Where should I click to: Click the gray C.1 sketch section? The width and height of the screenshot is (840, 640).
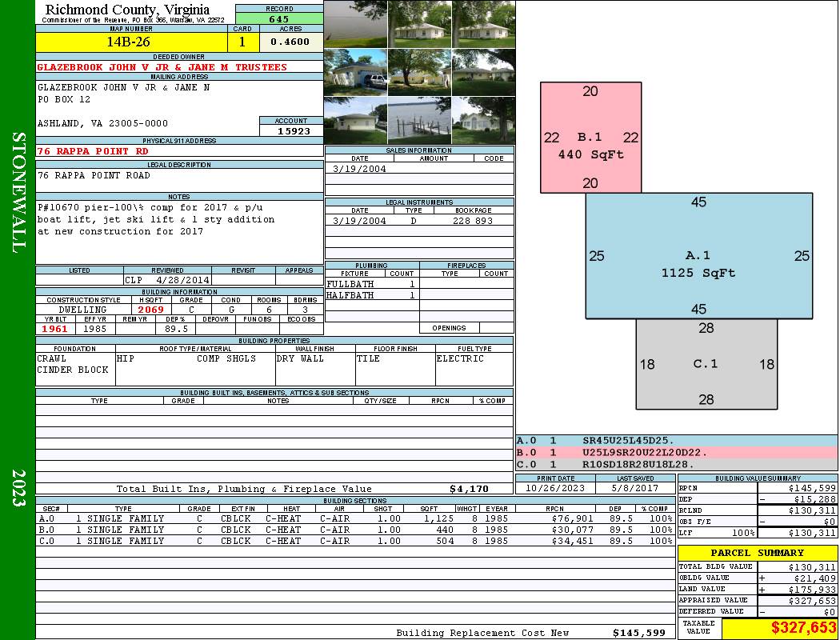tap(706, 364)
